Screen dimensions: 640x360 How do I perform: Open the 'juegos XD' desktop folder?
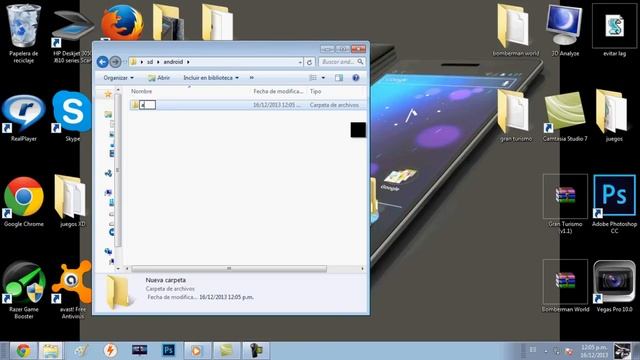72,201
